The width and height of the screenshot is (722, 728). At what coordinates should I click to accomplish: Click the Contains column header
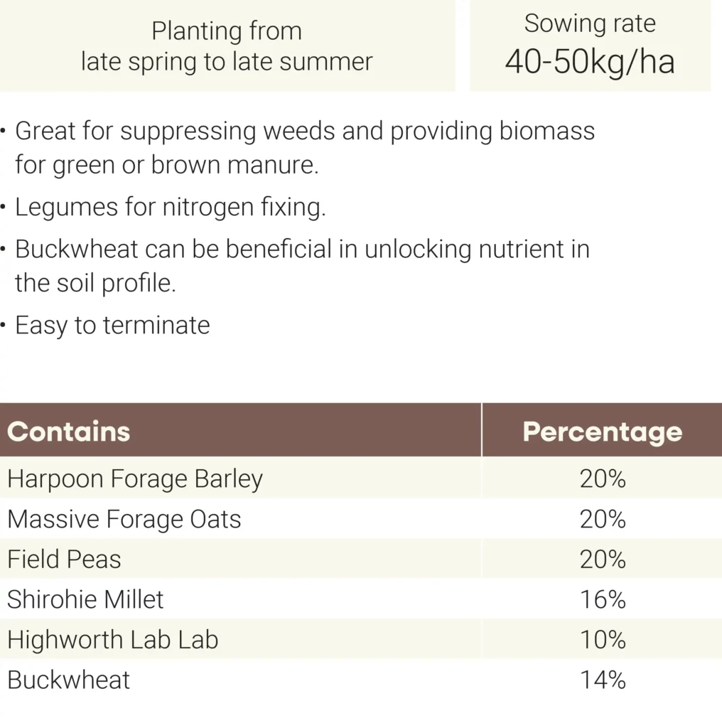(69, 432)
